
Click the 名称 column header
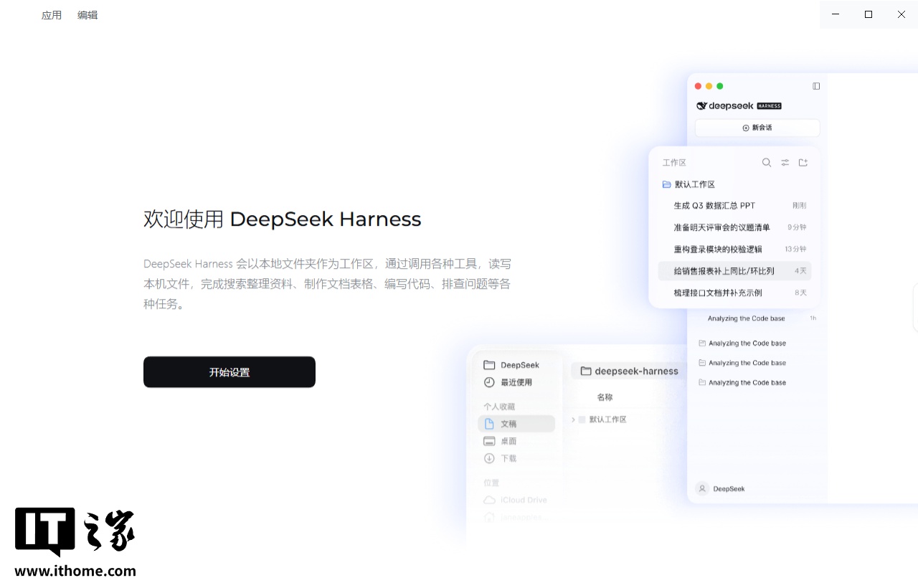(605, 397)
